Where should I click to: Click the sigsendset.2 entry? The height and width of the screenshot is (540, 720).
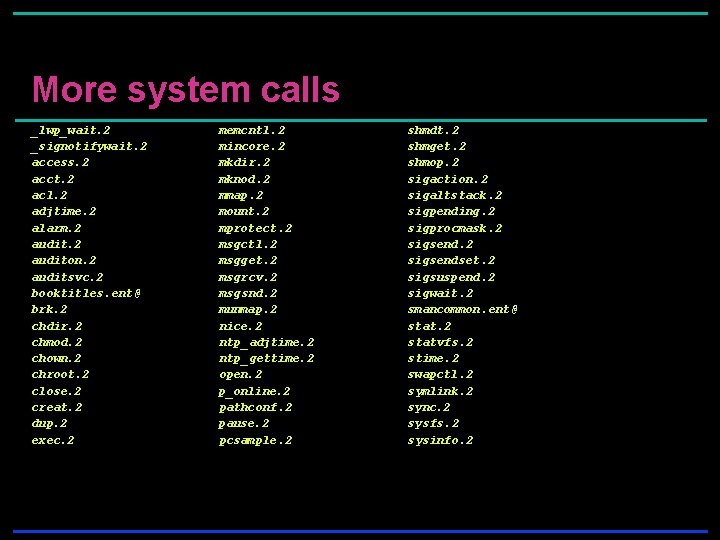pos(451,261)
